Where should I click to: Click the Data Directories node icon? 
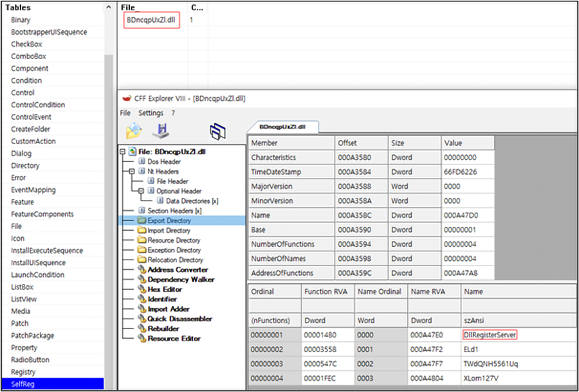tap(160, 201)
